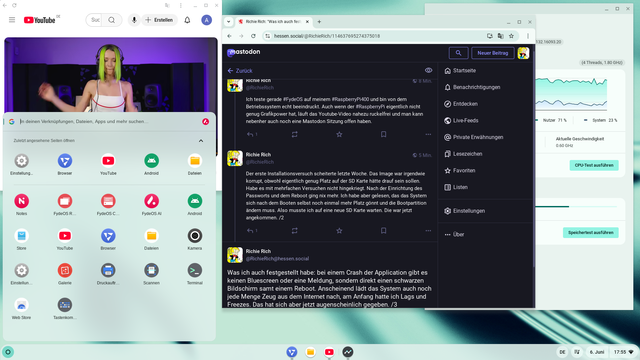
Task: Boost the post starting 'Ich teste gerade'
Action: click(x=295, y=134)
